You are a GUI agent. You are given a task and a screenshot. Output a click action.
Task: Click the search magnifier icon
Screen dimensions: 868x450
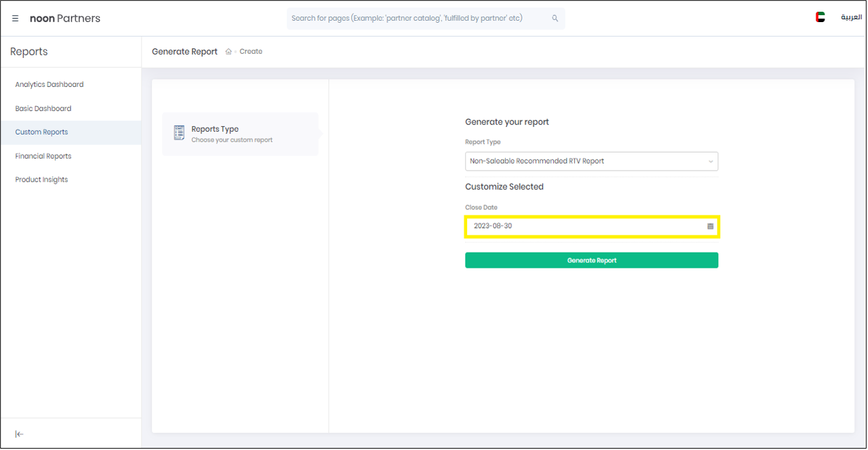coord(555,19)
